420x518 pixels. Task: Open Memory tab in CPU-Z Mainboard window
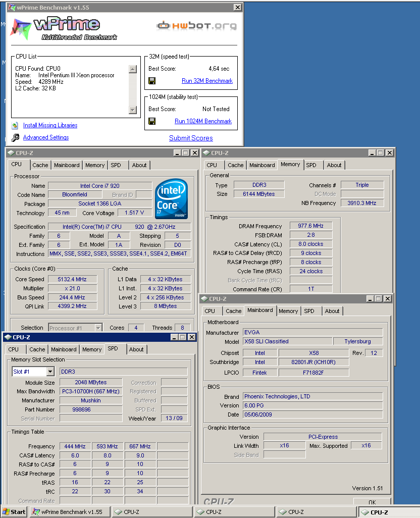[288, 311]
